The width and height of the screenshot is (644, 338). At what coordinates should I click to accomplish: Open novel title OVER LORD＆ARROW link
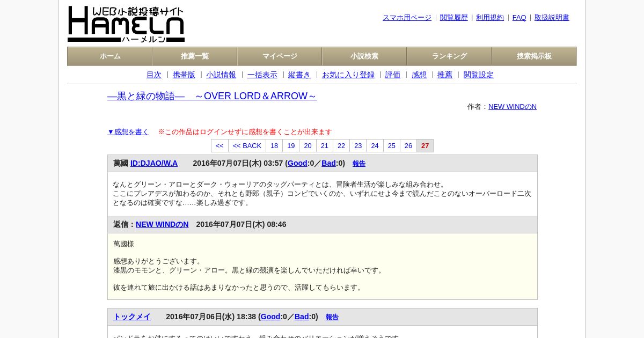(x=212, y=96)
